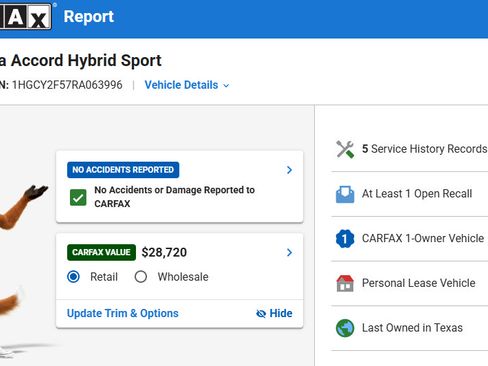Screen dimensions: 488x366
Task: Click the $28,720 value amount
Action: point(164,252)
